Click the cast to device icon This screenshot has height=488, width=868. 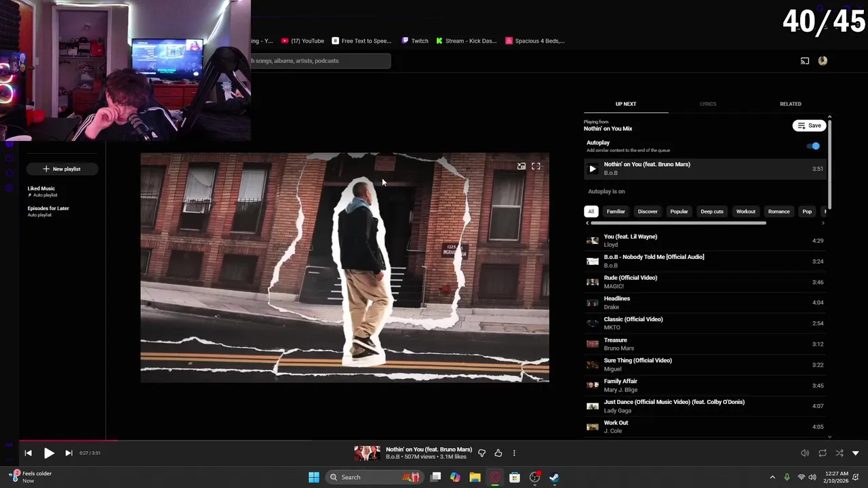(x=805, y=61)
